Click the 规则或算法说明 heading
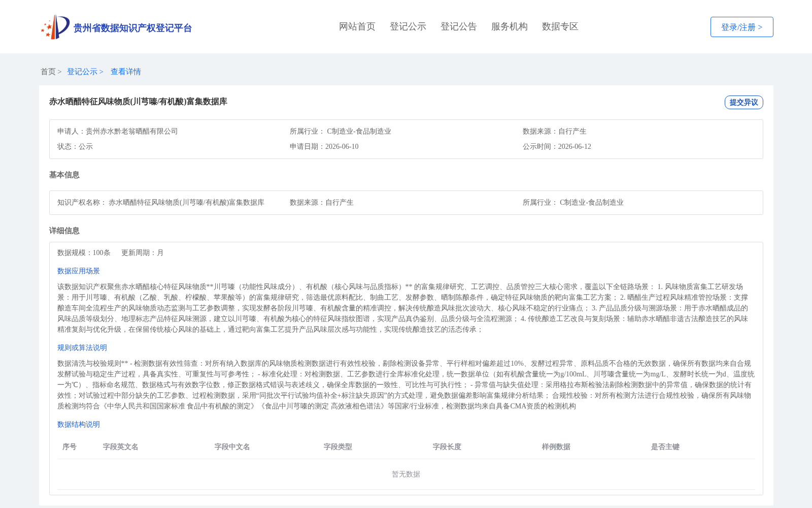The height and width of the screenshot is (508, 812). tap(82, 347)
